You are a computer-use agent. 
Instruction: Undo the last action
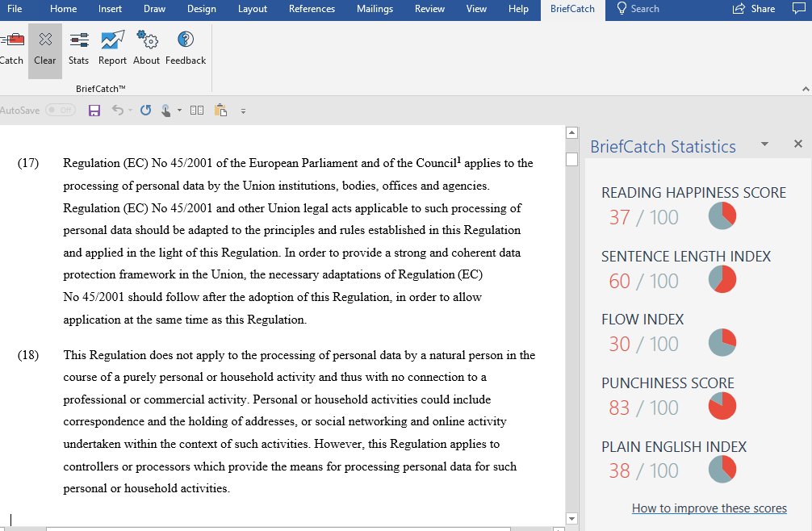click(x=118, y=111)
